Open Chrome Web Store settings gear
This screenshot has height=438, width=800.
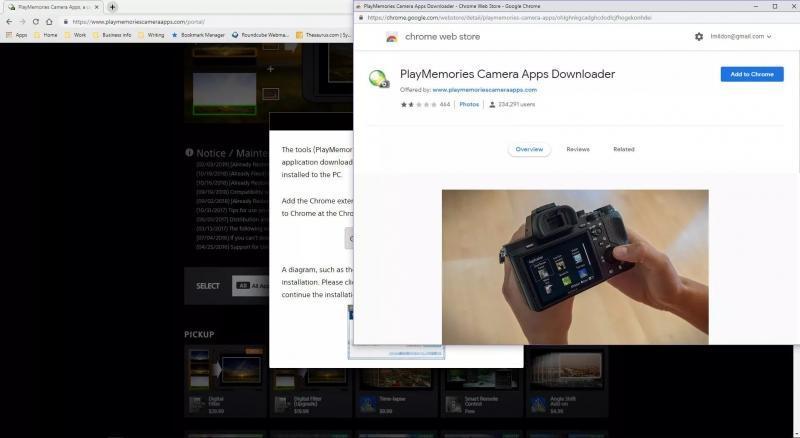pos(699,37)
